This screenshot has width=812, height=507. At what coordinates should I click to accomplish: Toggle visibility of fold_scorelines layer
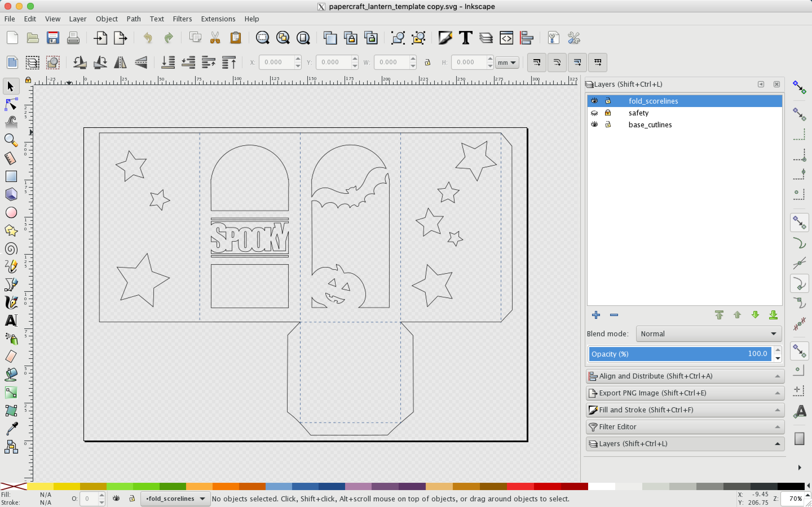(x=594, y=101)
